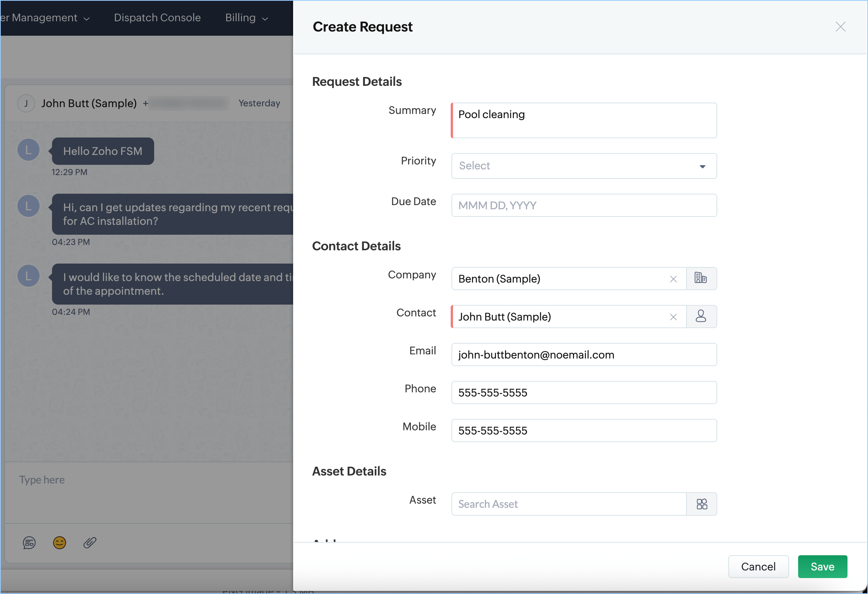Close the Create Request panel
The image size is (868, 594).
click(840, 27)
